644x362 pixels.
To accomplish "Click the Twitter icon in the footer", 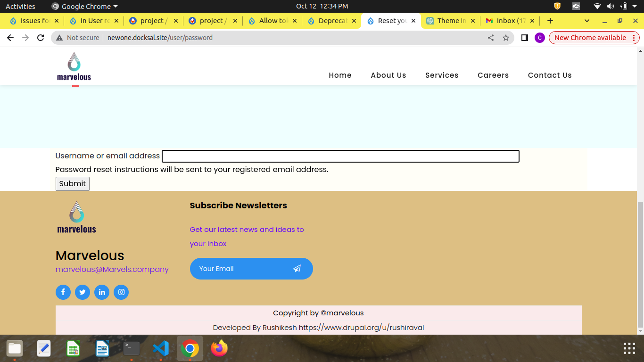I will pos(82,292).
